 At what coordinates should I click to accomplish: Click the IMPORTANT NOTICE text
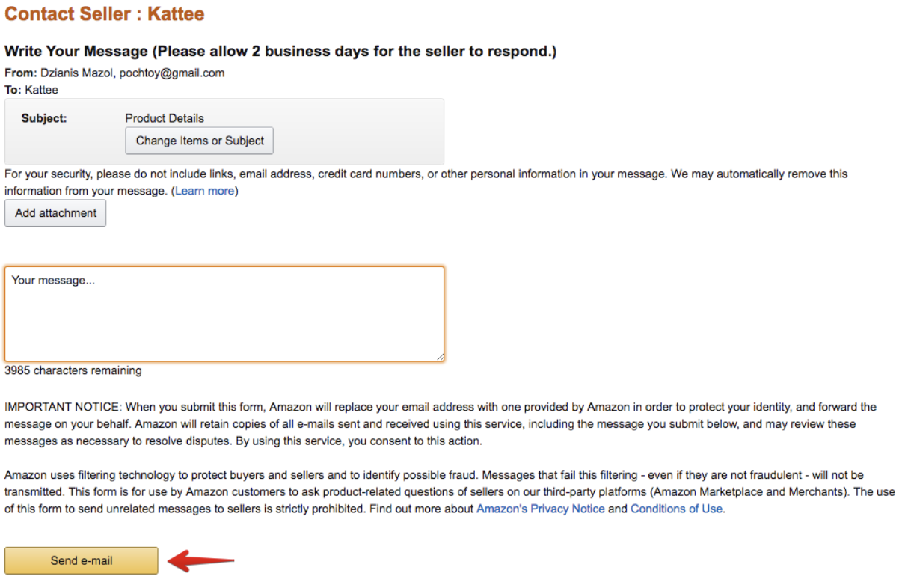pyautogui.click(x=63, y=407)
